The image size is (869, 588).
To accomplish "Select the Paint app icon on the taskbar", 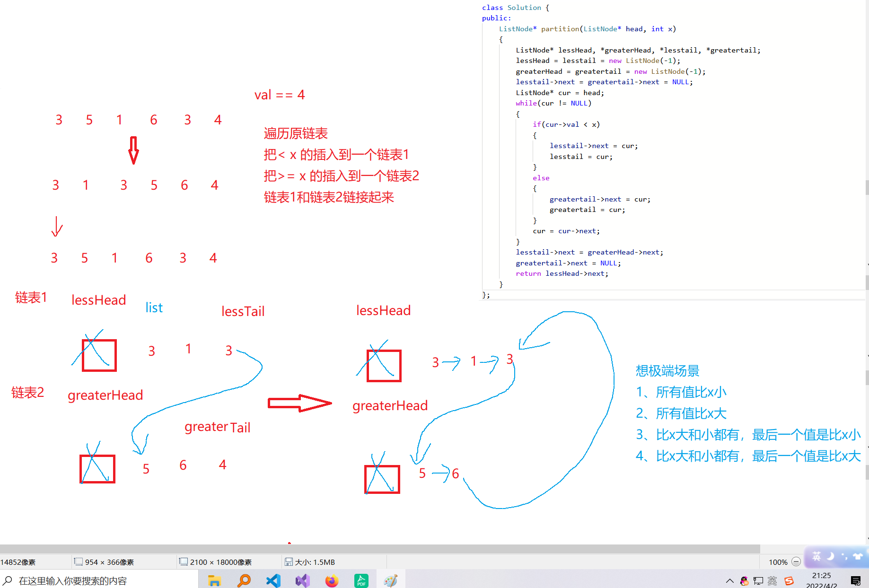I will coord(391,580).
